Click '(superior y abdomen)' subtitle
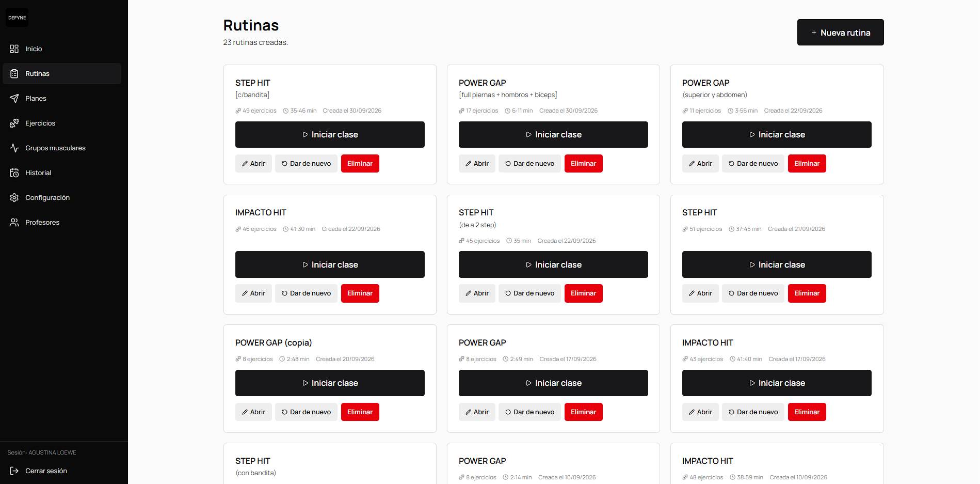This screenshot has height=484, width=980. 715,95
